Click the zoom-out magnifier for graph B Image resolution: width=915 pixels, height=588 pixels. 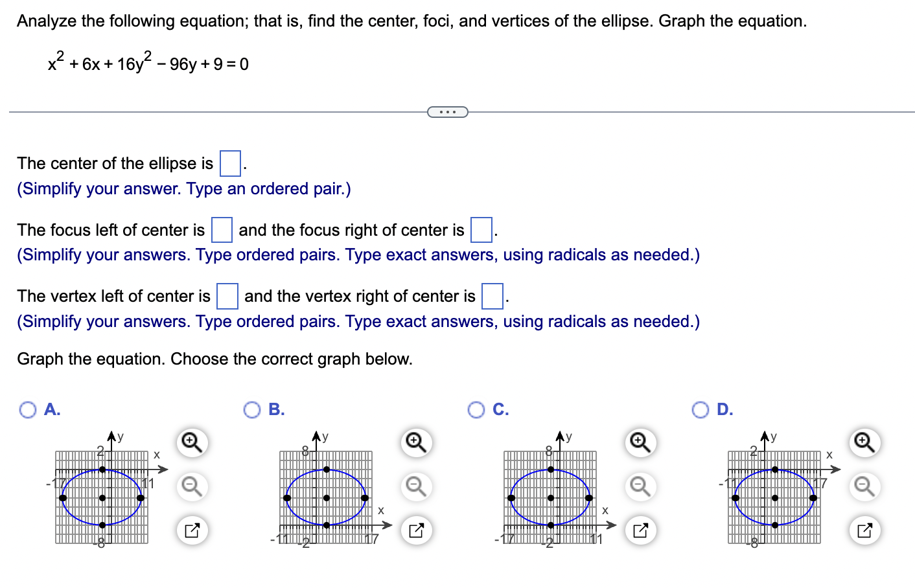pyautogui.click(x=416, y=486)
